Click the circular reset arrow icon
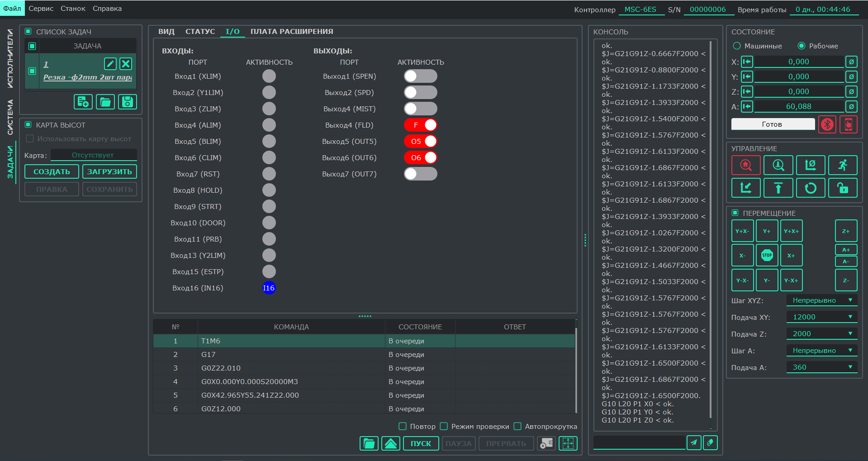The width and height of the screenshot is (868, 461). coord(811,188)
